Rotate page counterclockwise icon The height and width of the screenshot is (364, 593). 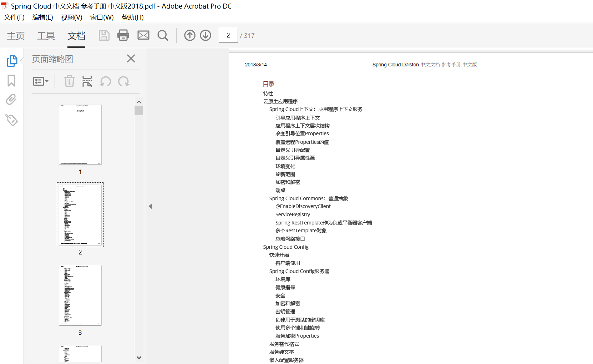click(105, 81)
